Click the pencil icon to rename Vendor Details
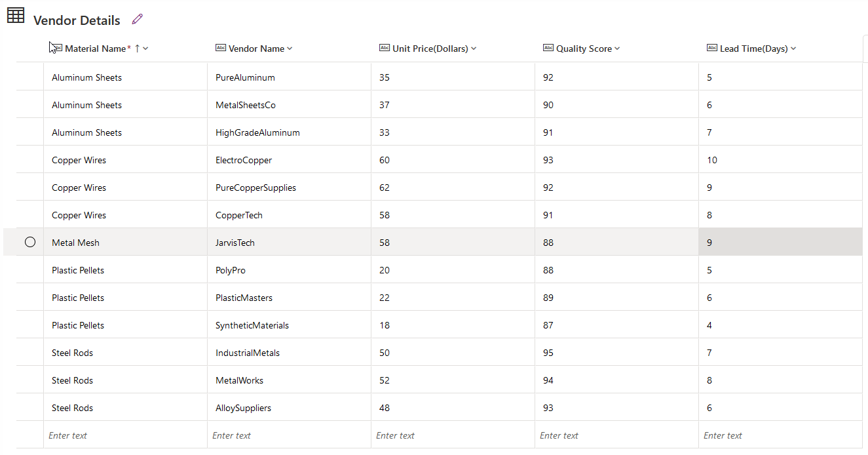 137,19
